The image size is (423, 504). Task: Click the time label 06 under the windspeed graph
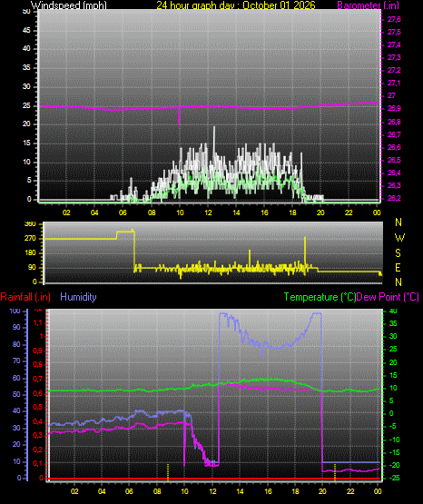[x=123, y=212]
